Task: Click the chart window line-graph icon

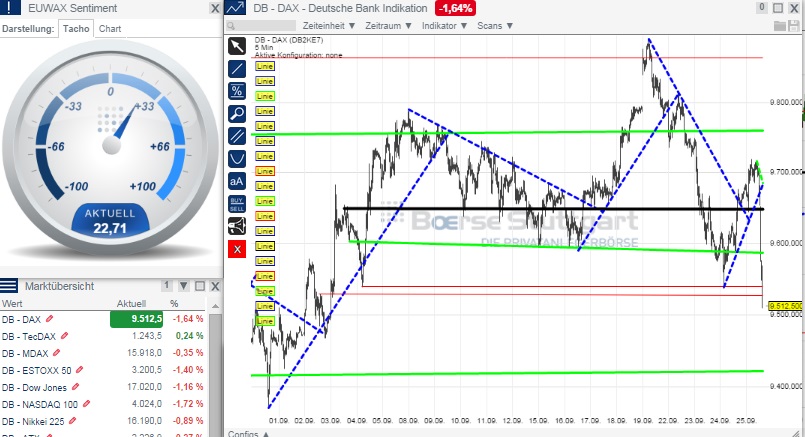Action: pyautogui.click(x=235, y=8)
